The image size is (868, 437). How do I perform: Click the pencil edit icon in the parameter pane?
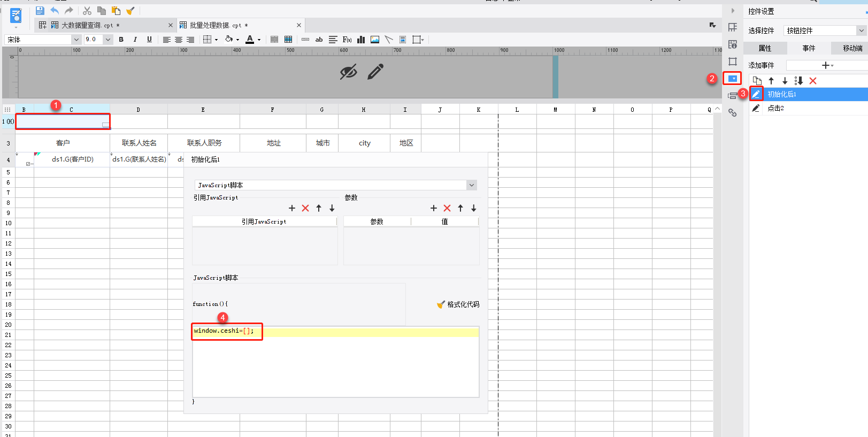[376, 72]
